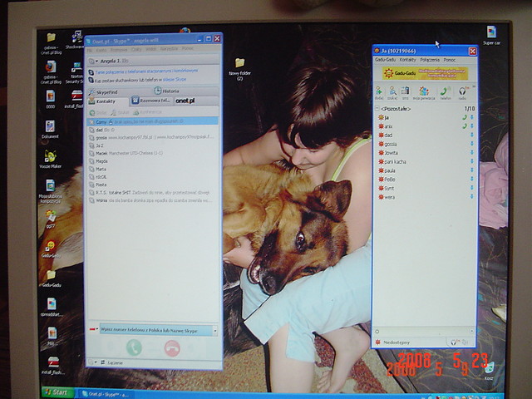Open the gg77 desktop icon
The width and height of the screenshot is (532, 399).
point(51,219)
